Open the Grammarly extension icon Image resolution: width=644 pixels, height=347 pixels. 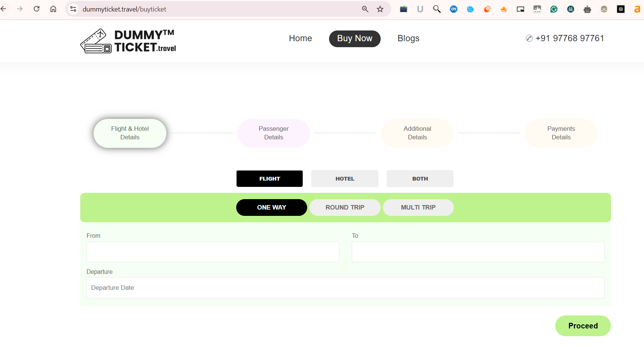554,9
